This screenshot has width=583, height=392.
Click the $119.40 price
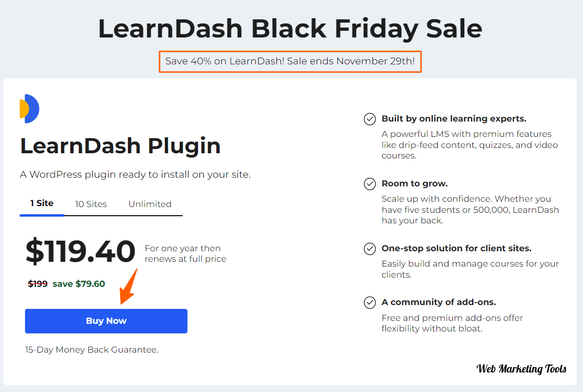coord(80,252)
